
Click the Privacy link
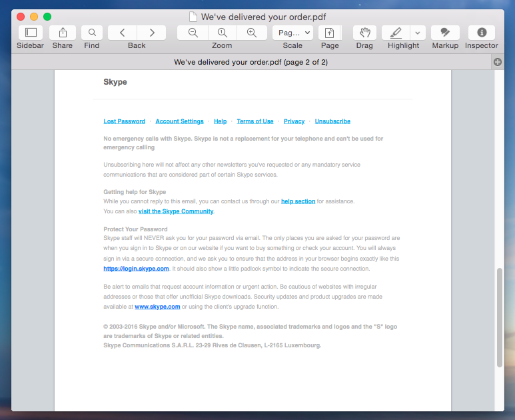294,121
